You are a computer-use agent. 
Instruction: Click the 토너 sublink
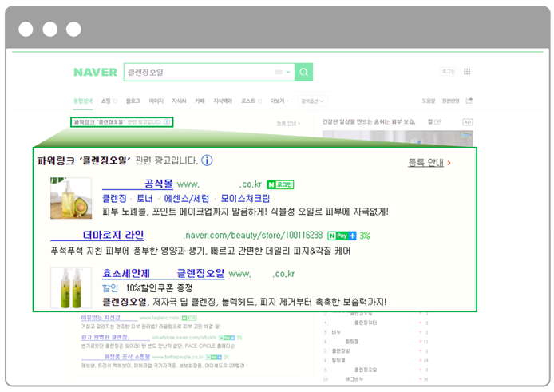click(144, 198)
